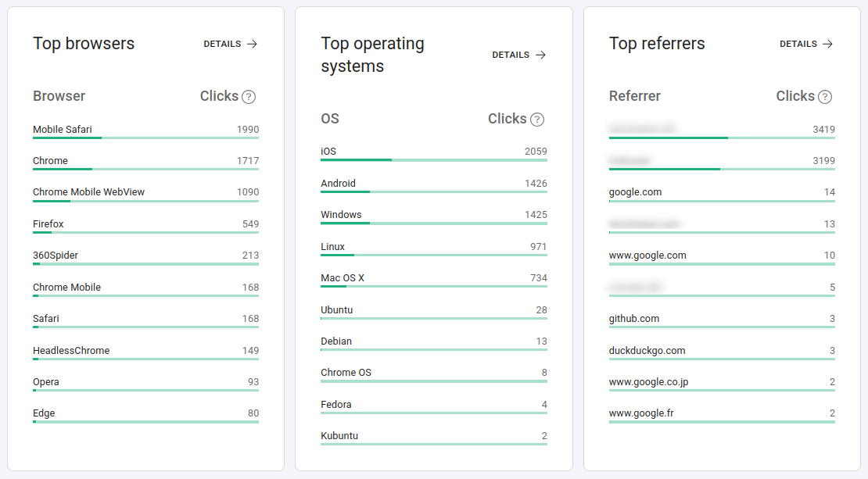Click the help icon next to Referrer Clicks
Viewport: 868px width, 479px height.
[x=825, y=97]
